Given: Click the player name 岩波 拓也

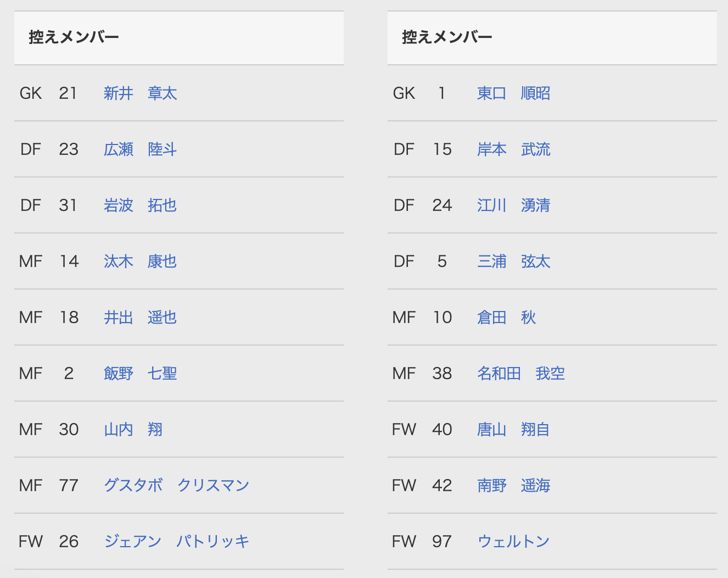Looking at the screenshot, I should 140,205.
